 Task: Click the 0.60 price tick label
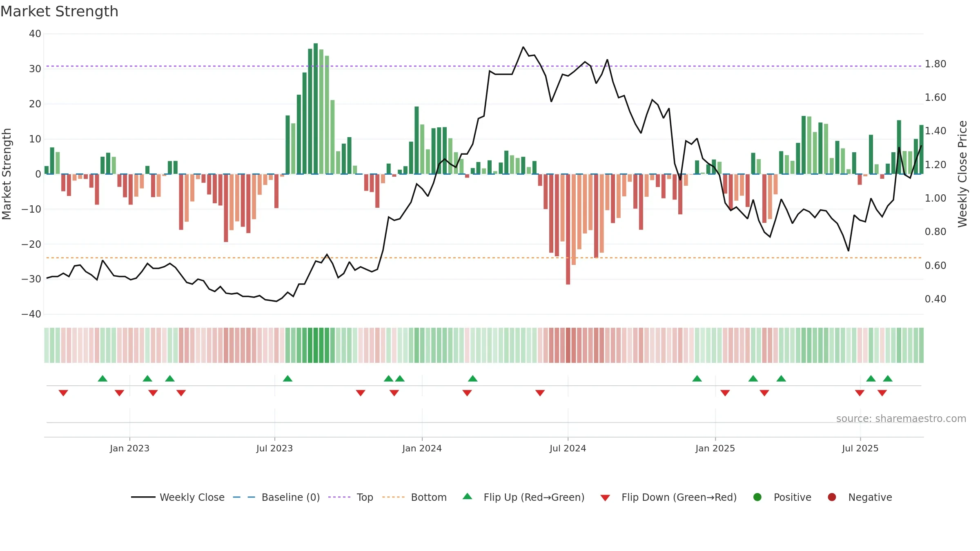(935, 266)
